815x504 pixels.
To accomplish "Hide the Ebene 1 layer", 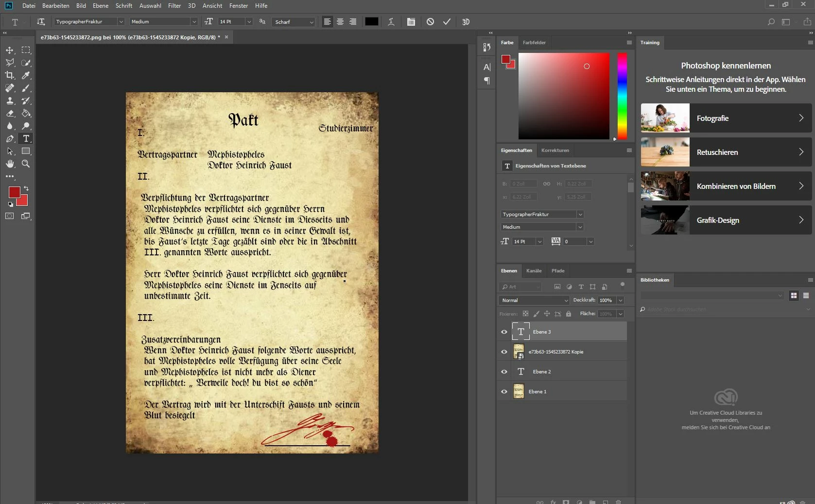I will [504, 392].
